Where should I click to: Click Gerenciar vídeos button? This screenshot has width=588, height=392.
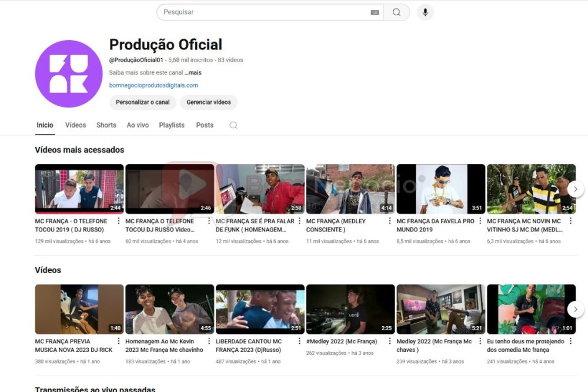click(x=209, y=102)
